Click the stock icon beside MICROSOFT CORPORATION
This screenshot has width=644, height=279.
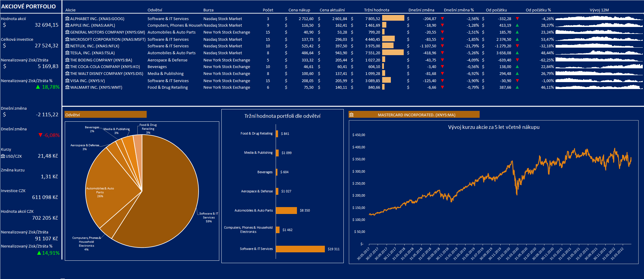point(67,39)
